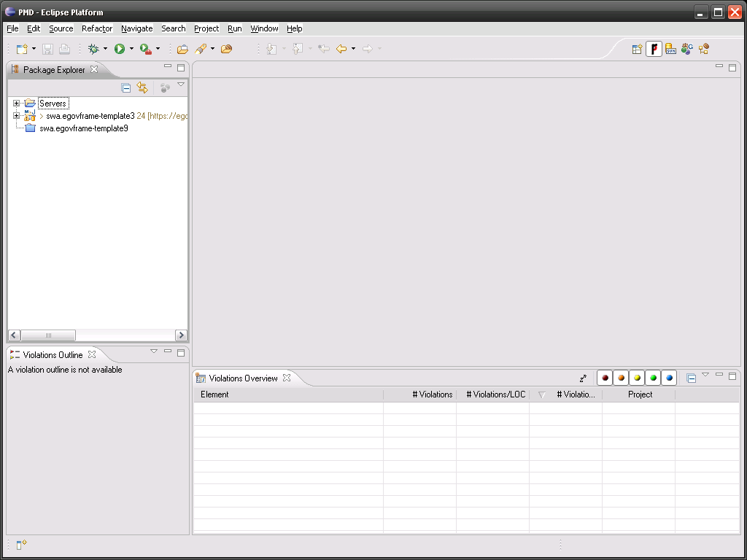Open the PMD perspective icon

(654, 49)
